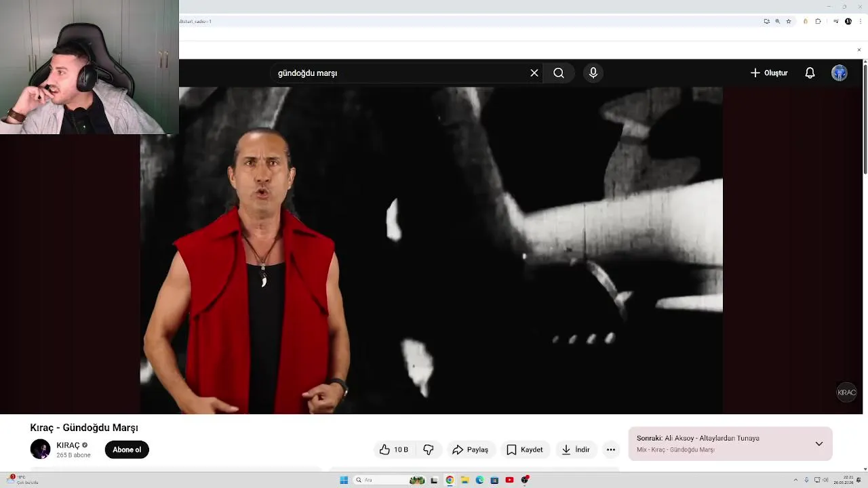This screenshot has height=488, width=868.
Task: Subscribe with the Abone ol button
Action: [x=127, y=449]
